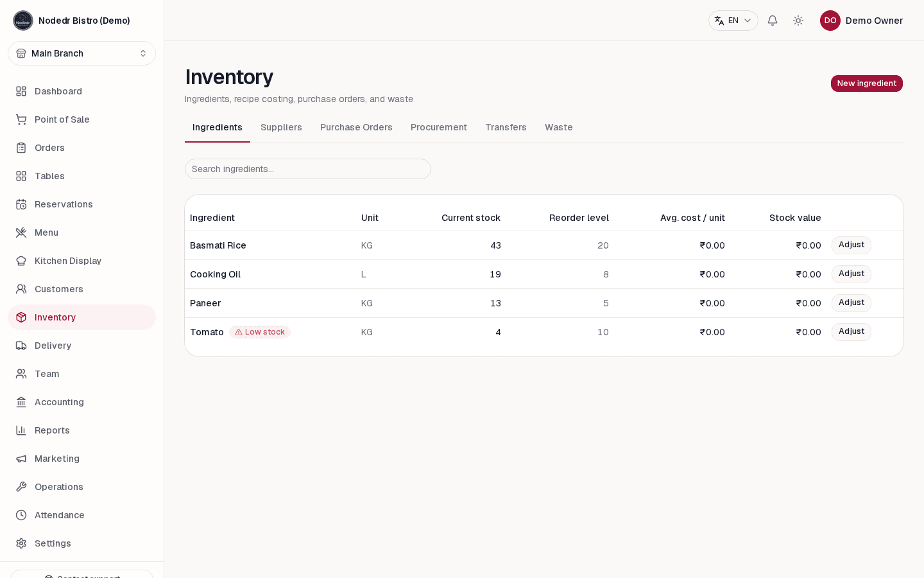Open Settings gear icon
Image resolution: width=924 pixels, height=578 pixels.
(x=21, y=543)
